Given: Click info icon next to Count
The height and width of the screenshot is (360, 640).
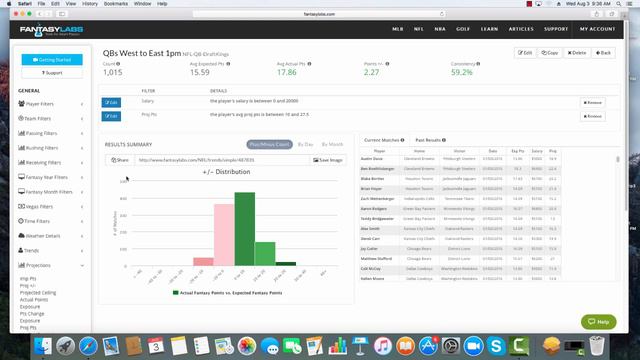Looking at the screenshot, I should pyautogui.click(x=118, y=64).
